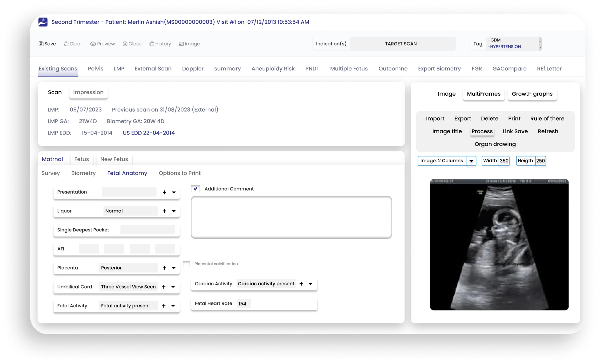
Task: Enable the Placental calcification checkbox
Action: click(x=187, y=264)
